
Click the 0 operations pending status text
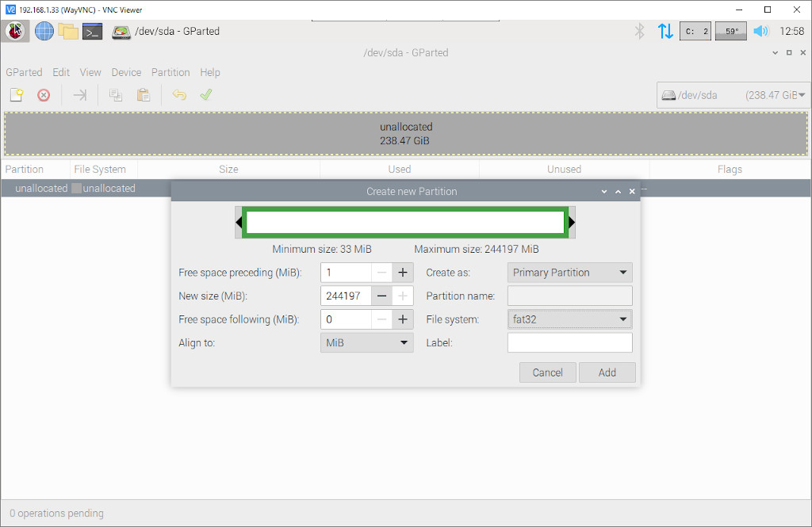point(56,514)
